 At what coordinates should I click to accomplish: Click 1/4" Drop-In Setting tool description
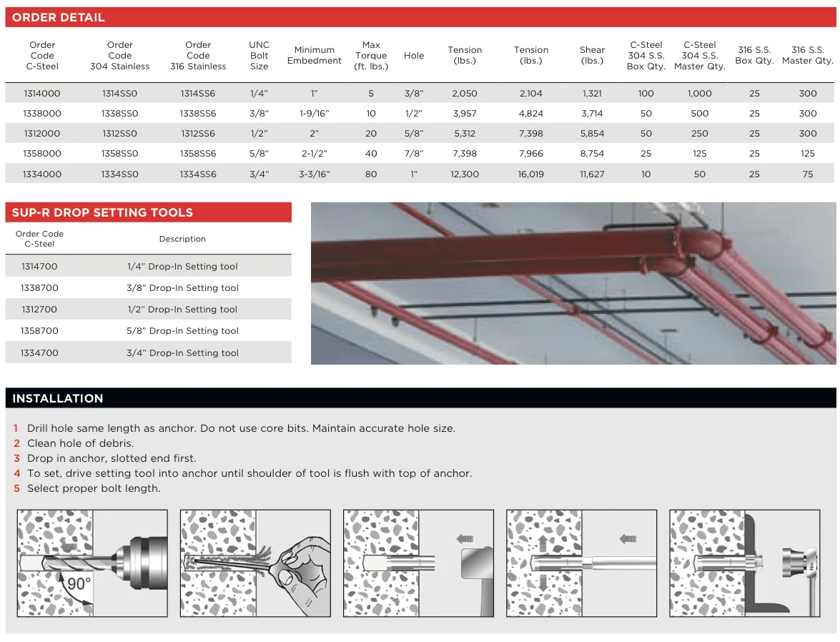pos(183,267)
